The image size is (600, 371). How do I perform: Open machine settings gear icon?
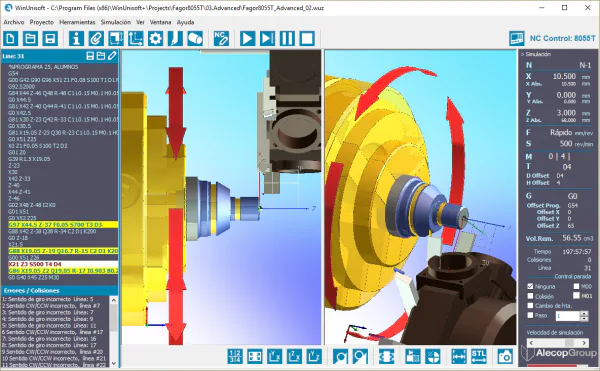[155, 39]
